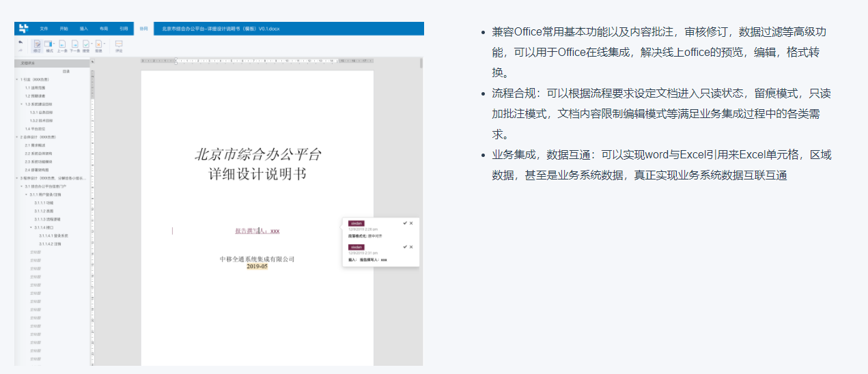Click the document title 北京市综合办公平台
The height and width of the screenshot is (374, 868).
[257, 154]
